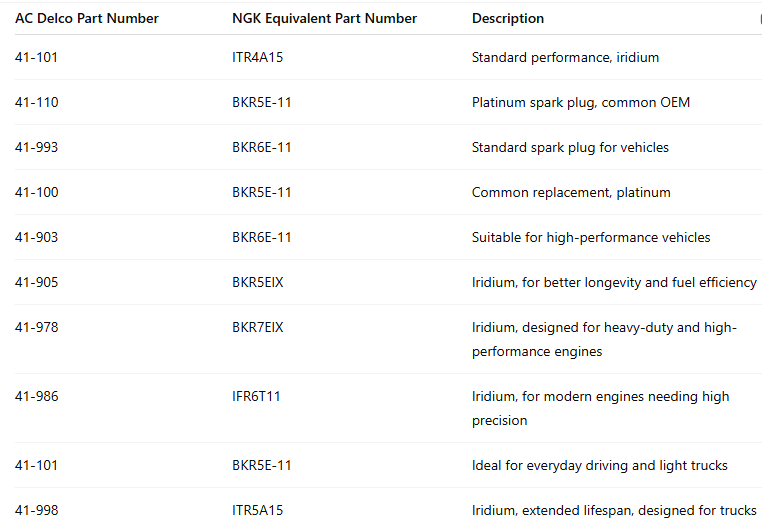
Task: Select "Ideal for everyday driving and light trucks"
Action: [599, 465]
